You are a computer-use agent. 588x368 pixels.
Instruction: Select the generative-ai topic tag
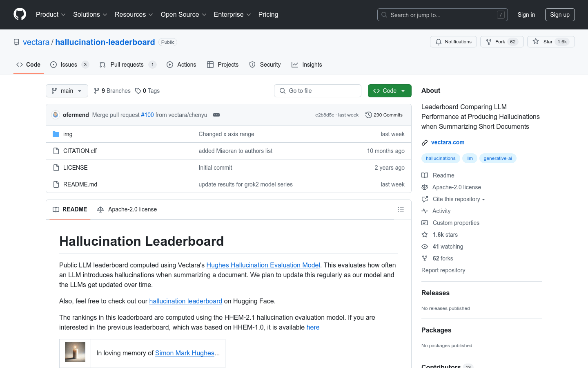(498, 158)
